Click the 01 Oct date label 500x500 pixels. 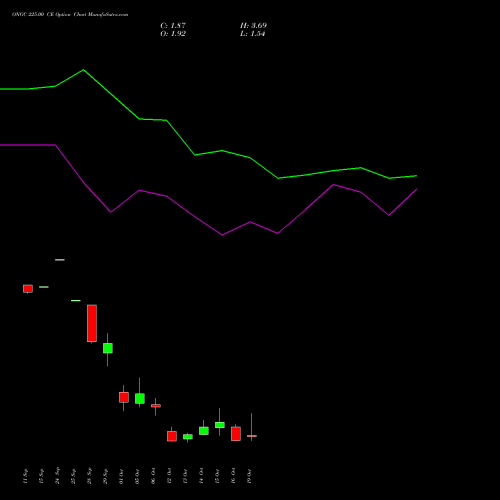click(121, 476)
